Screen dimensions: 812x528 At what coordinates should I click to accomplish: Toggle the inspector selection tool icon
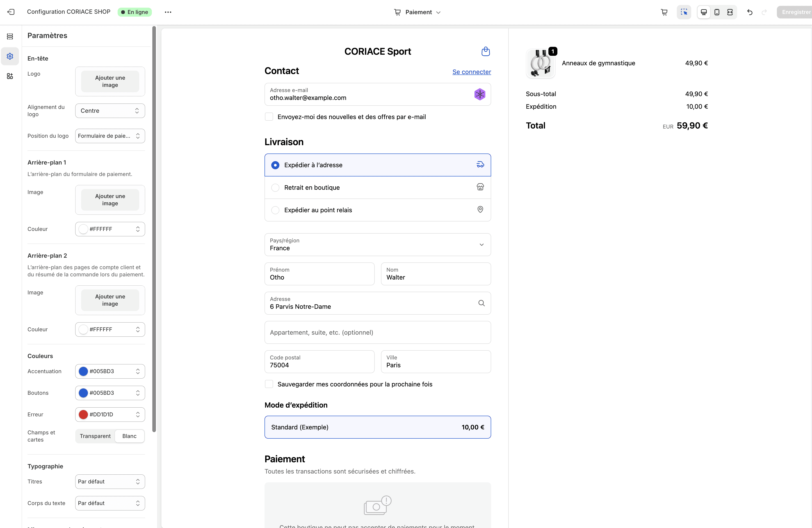coord(684,12)
